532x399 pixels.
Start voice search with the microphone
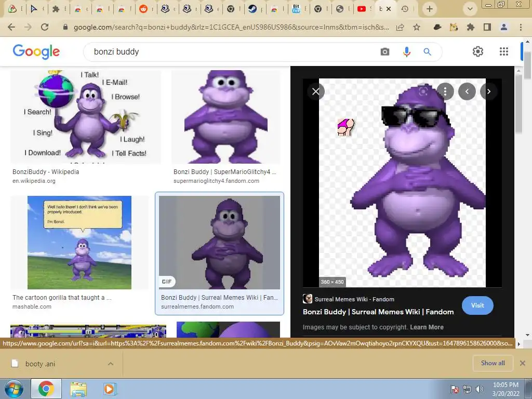click(406, 52)
